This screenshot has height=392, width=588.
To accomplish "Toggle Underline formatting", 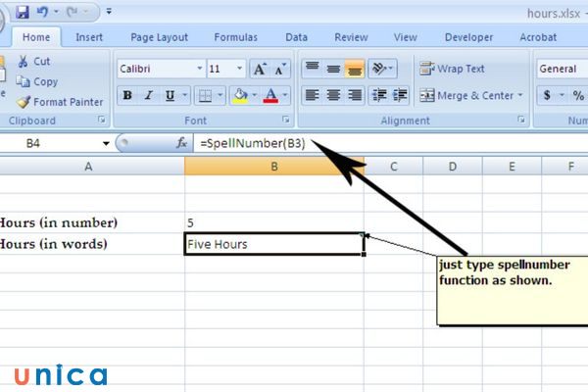I will (x=170, y=95).
